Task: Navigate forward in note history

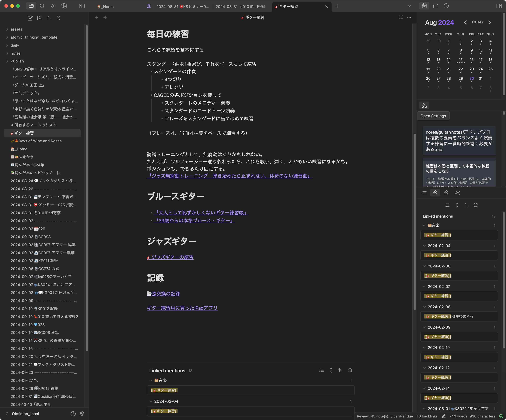Action: point(105,17)
